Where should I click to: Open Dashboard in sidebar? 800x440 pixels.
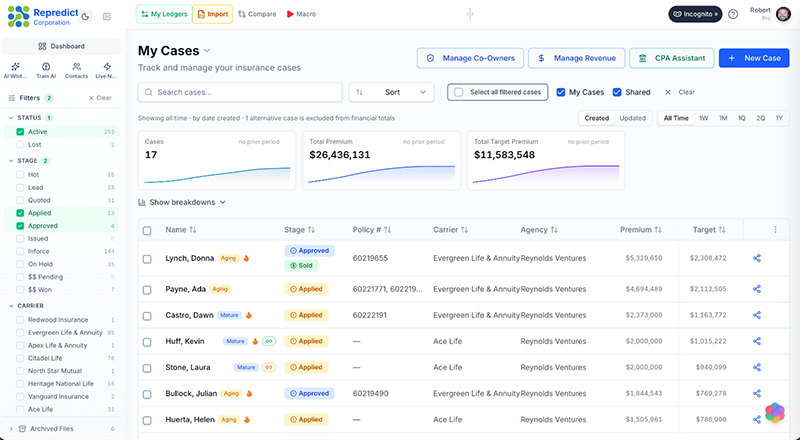61,46
